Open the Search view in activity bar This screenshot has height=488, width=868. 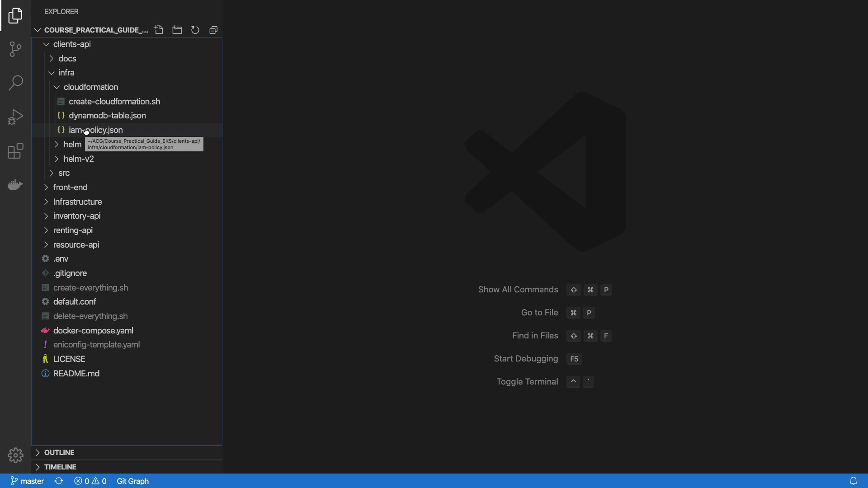click(15, 83)
